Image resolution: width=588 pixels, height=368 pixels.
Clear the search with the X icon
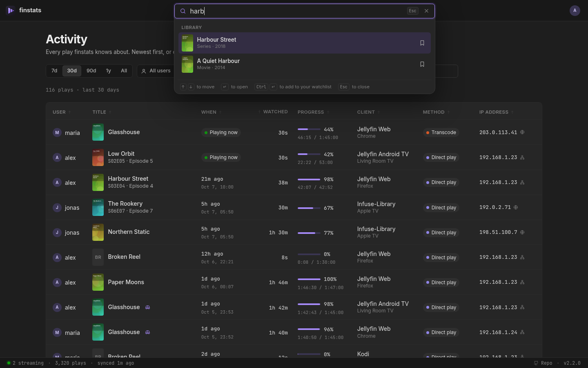tap(426, 11)
